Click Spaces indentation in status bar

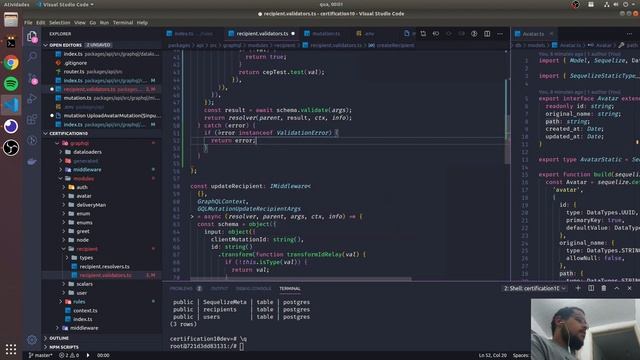(520, 356)
